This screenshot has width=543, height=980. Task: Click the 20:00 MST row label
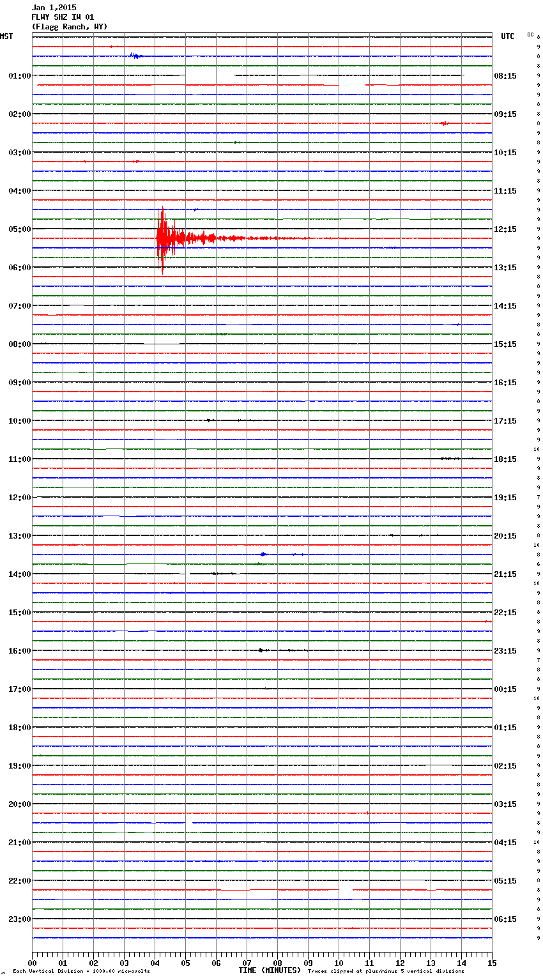[19, 804]
